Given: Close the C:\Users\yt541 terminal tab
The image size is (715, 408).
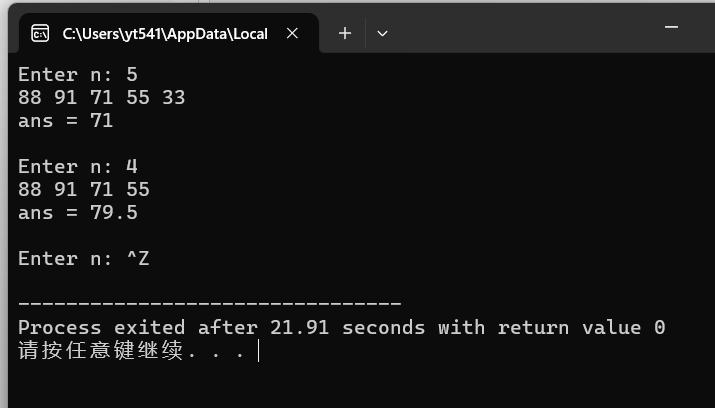Looking at the screenshot, I should click(292, 33).
